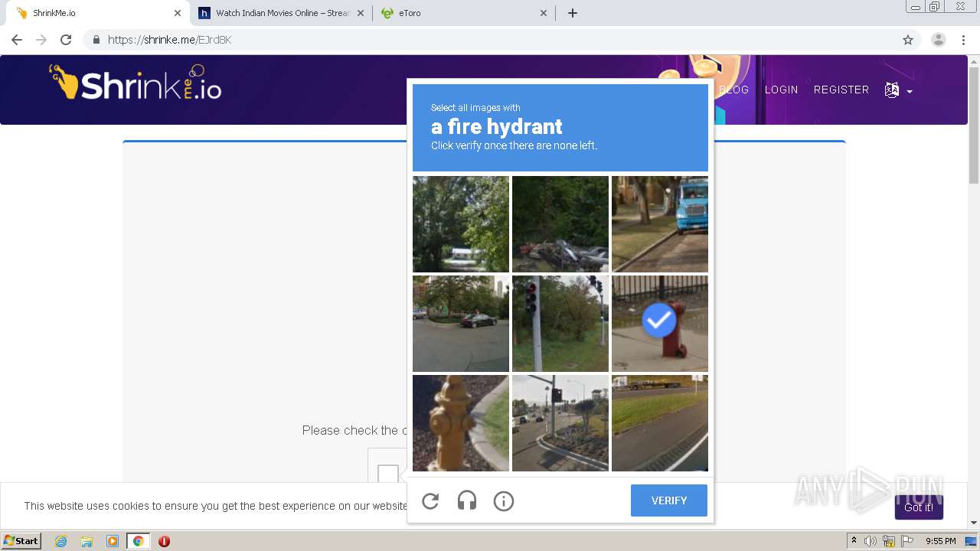The height and width of the screenshot is (551, 980).
Task: Open the REGISTER page
Action: point(841,90)
